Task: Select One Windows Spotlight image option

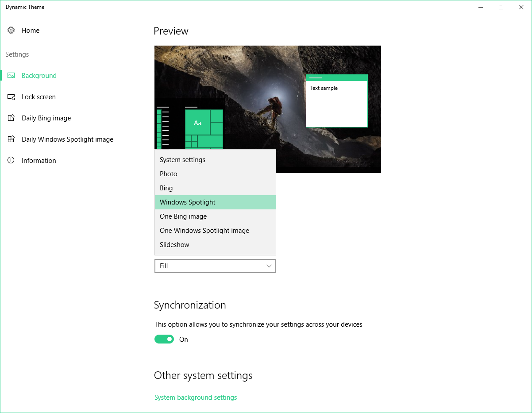Action: [204, 231]
